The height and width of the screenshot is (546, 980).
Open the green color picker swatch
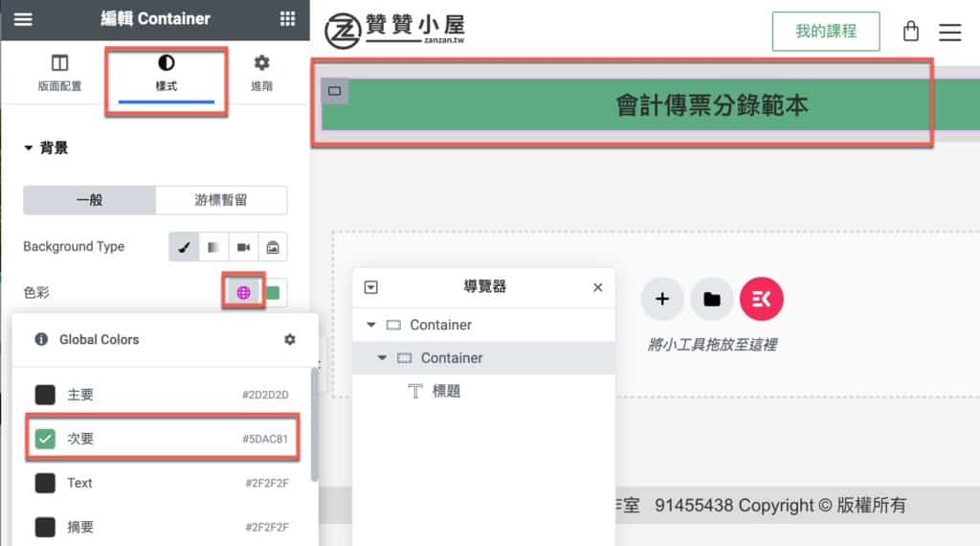(x=274, y=293)
